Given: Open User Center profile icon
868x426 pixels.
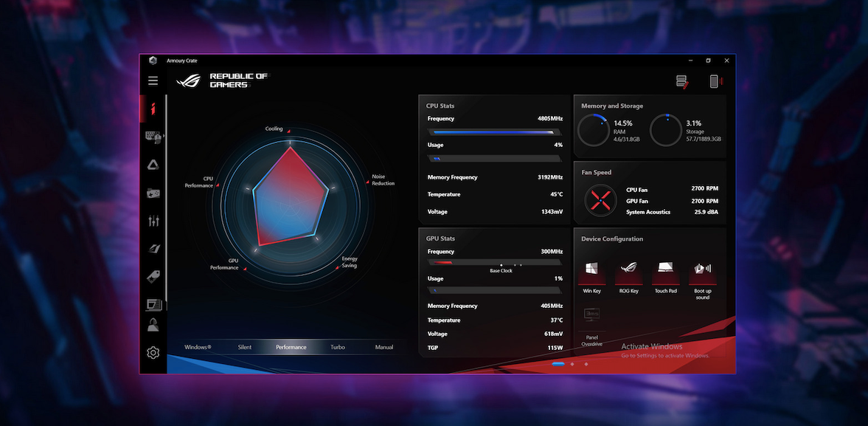Looking at the screenshot, I should click(x=153, y=325).
